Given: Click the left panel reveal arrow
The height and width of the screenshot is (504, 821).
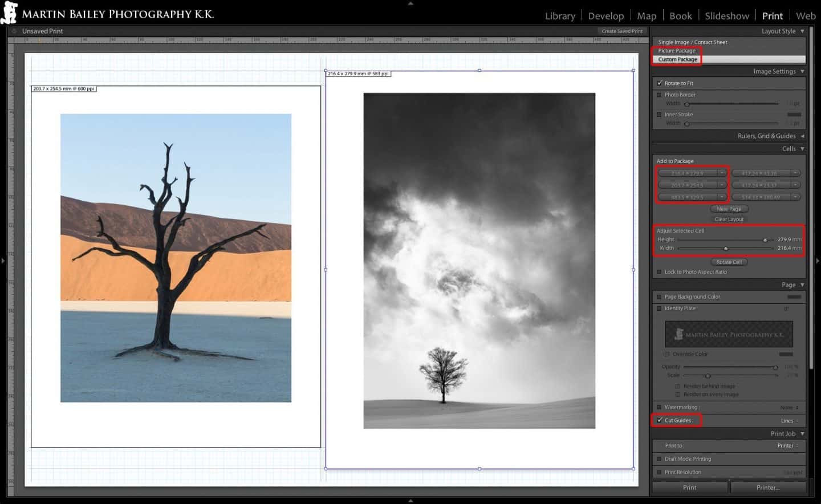Looking at the screenshot, I should coord(3,261).
